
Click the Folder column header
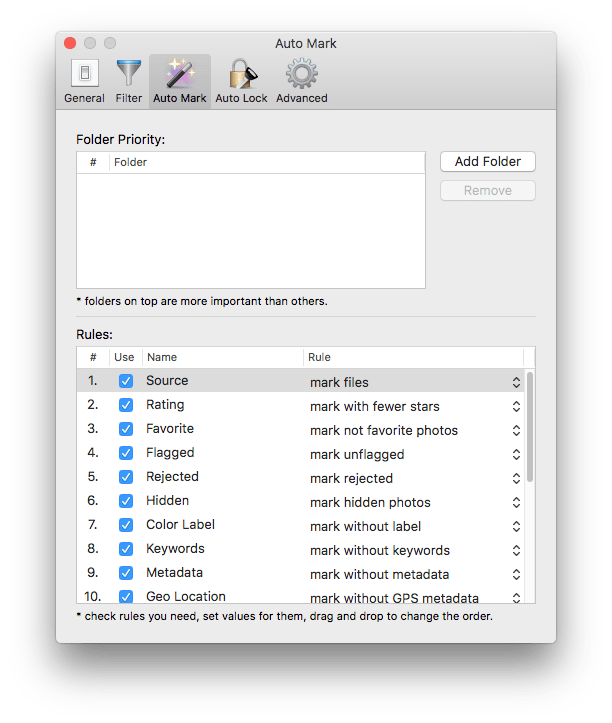267,162
